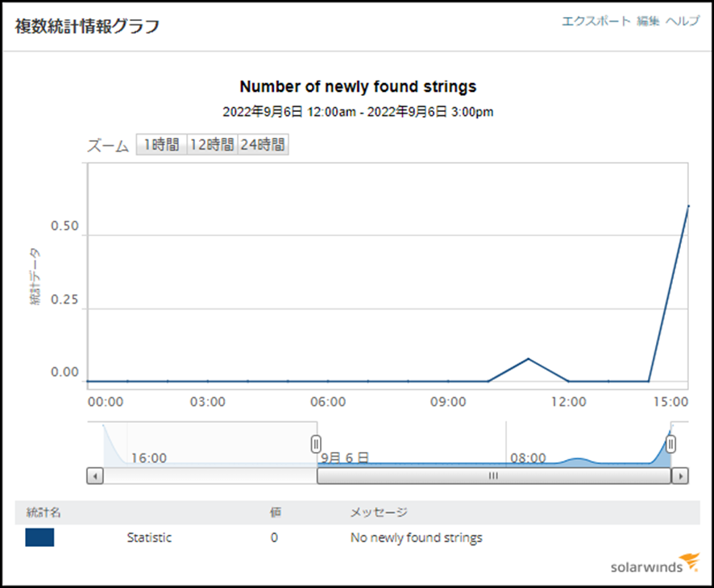Viewport: 714px width, 588px height.
Task: Click the left range handle in the navigator
Action: [x=316, y=444]
